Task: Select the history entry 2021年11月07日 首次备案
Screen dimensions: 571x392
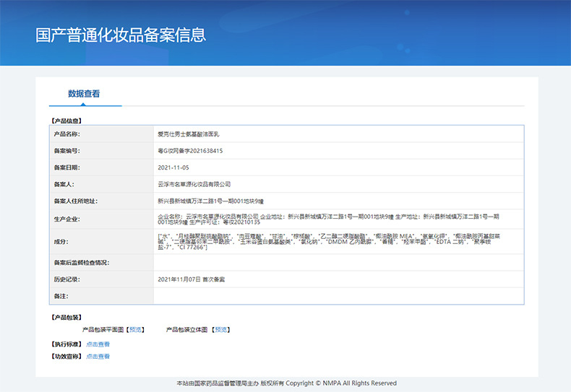Action: (x=192, y=279)
